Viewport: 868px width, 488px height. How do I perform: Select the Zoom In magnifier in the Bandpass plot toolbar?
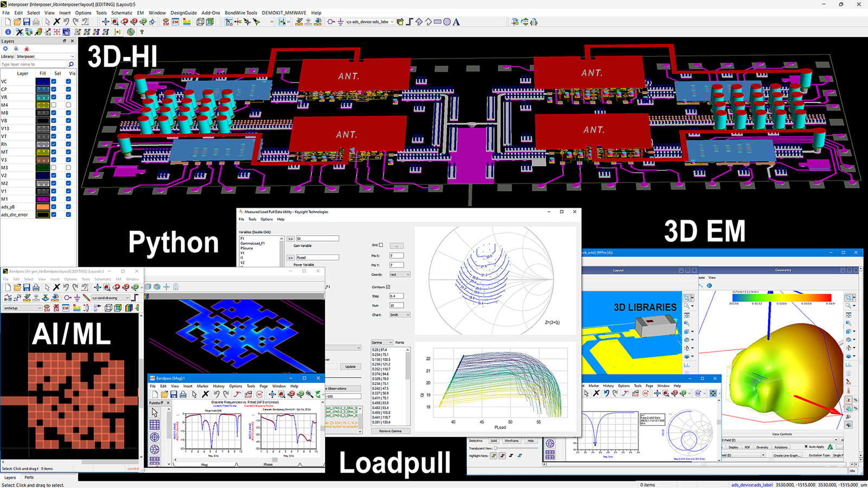(x=291, y=394)
